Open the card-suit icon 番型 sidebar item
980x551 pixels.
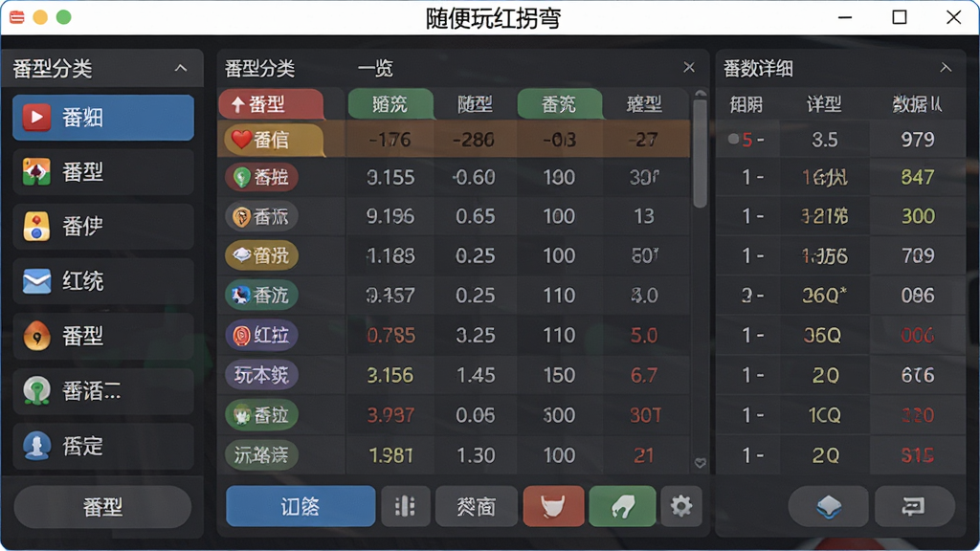[103, 172]
